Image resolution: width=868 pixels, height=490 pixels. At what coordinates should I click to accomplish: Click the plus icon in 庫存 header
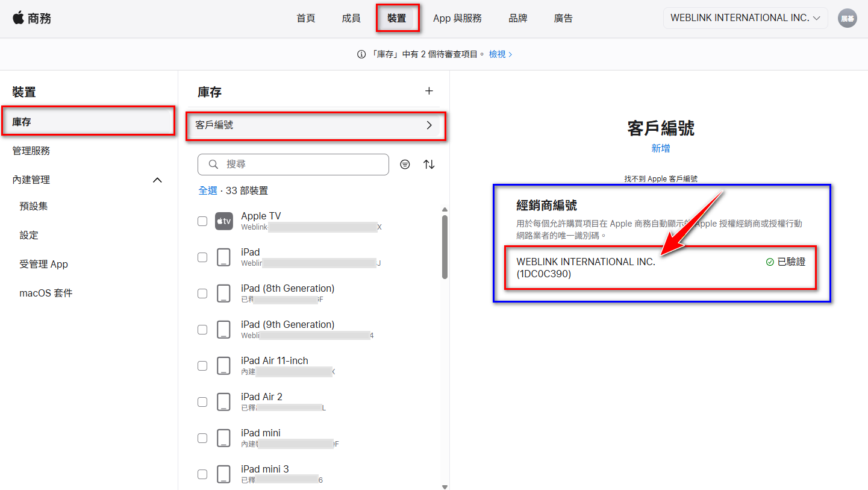[429, 91]
